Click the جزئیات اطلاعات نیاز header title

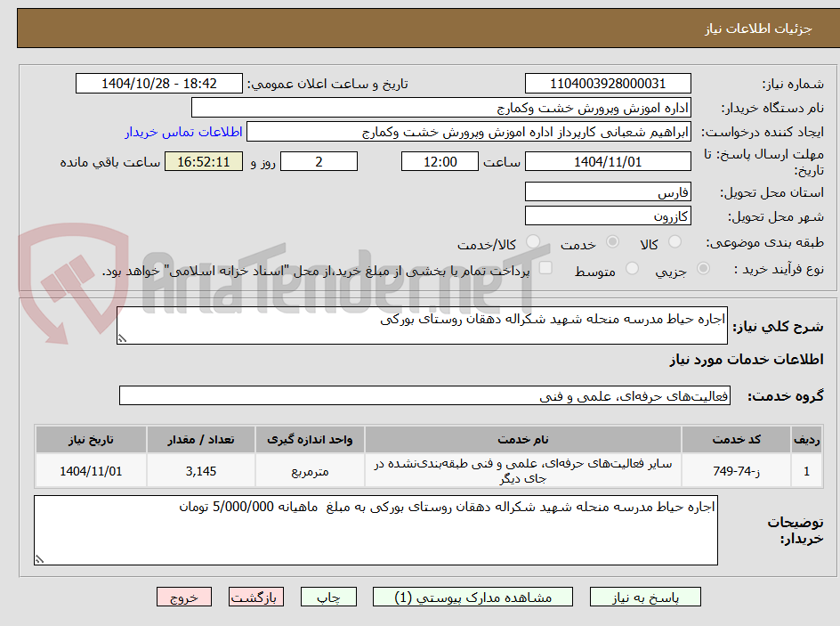pyautogui.click(x=758, y=28)
